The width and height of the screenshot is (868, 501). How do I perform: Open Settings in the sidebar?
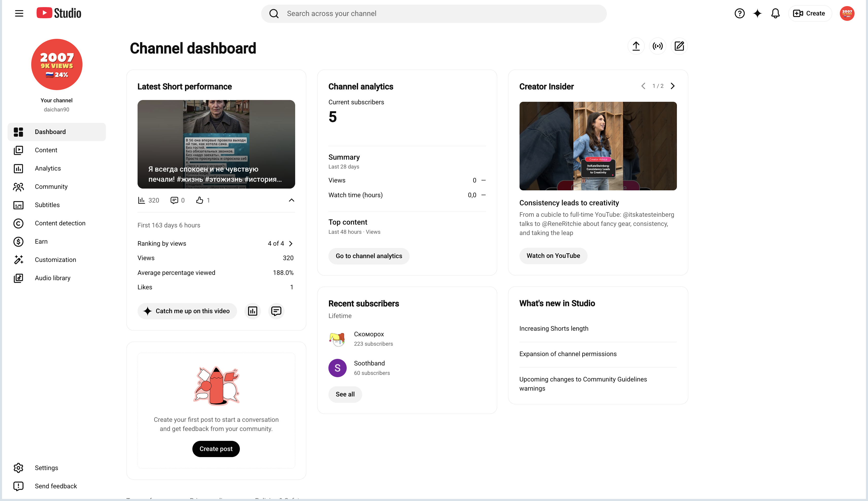coord(57,467)
